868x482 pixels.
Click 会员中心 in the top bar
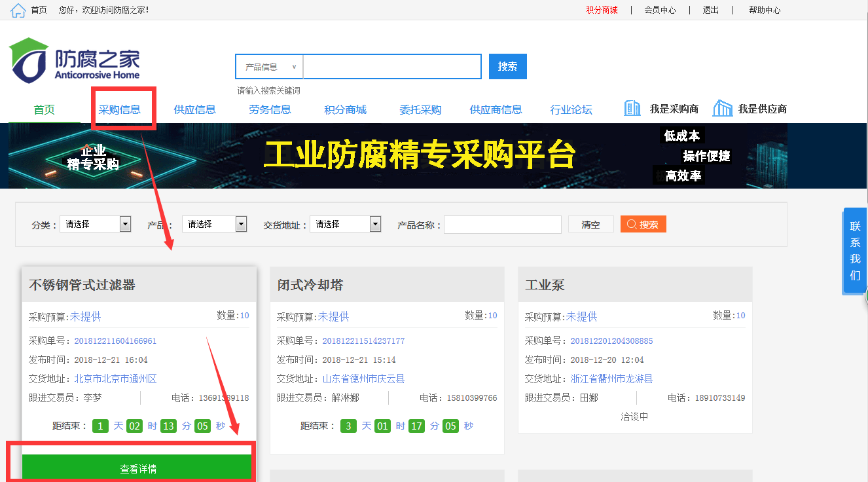tap(660, 10)
